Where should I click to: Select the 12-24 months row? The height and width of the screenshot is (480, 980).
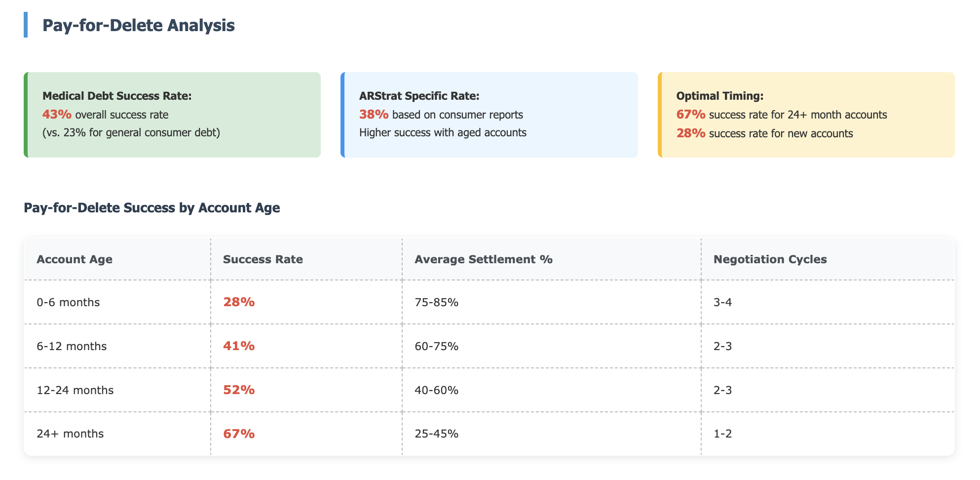click(x=489, y=390)
